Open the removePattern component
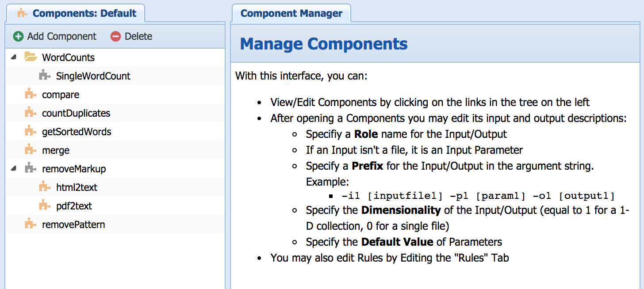644x289 pixels. point(73,224)
